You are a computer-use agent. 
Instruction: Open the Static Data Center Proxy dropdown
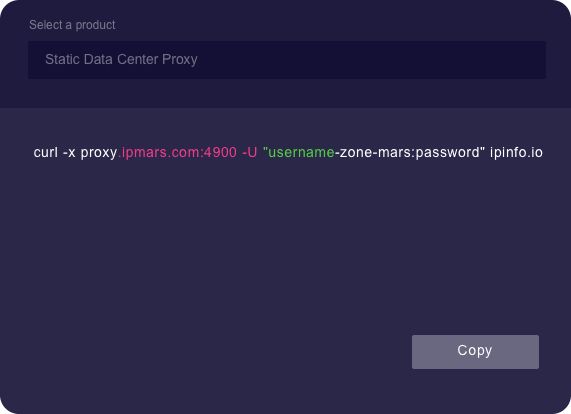tap(287, 60)
